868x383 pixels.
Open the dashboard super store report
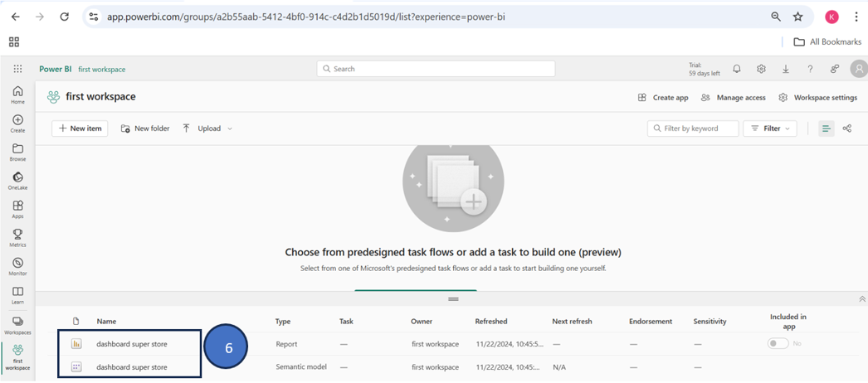pos(131,344)
